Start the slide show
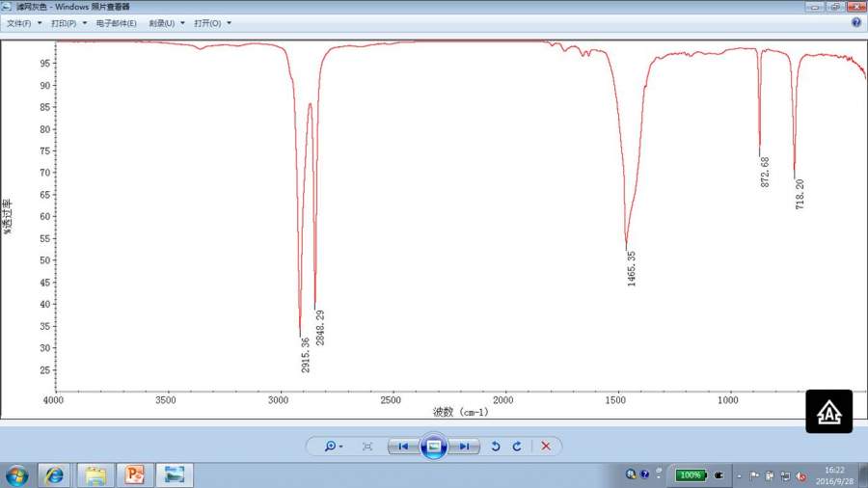Screen dimensions: 868x488 click(433, 446)
